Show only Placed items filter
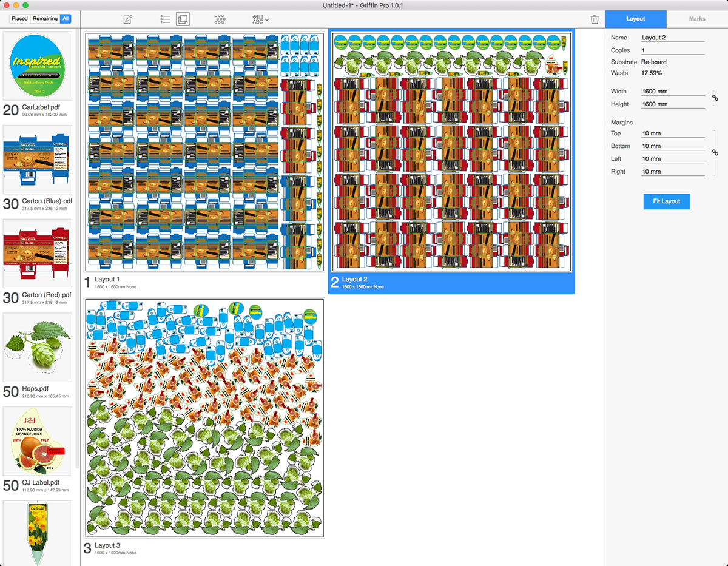 (x=20, y=19)
